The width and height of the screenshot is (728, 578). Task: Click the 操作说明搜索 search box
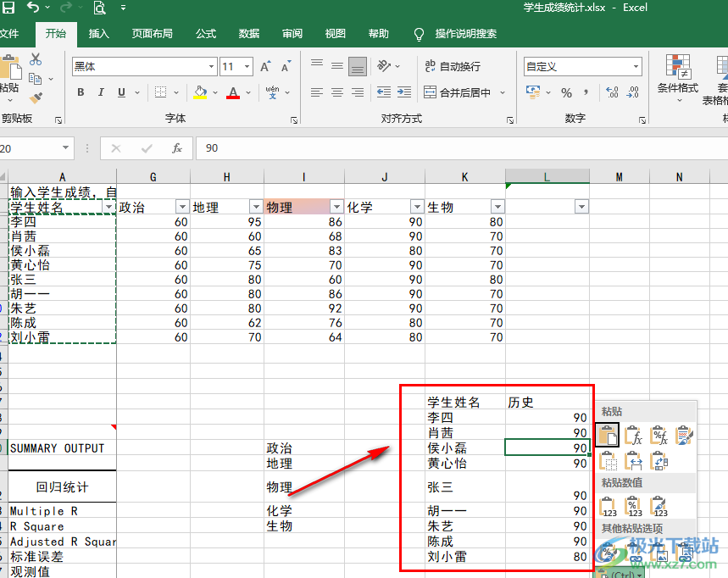465,33
